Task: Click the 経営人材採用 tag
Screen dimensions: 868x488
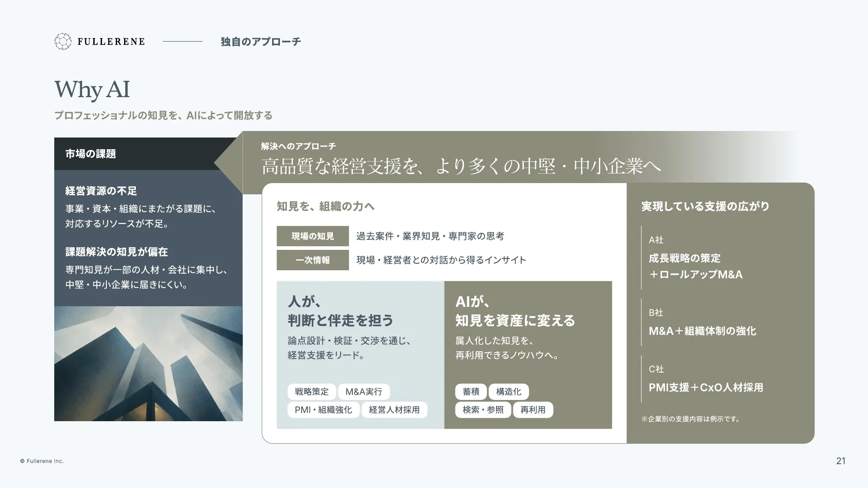Action: click(395, 410)
